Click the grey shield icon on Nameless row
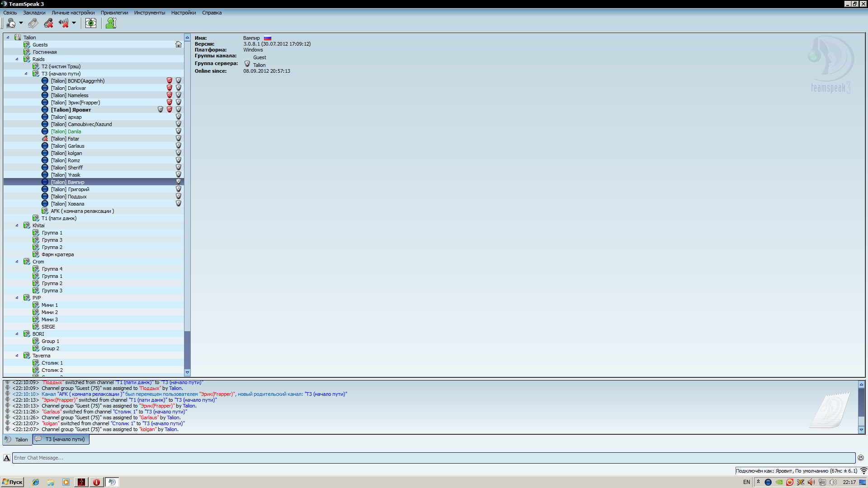Screen dimensions: 868x488 (x=179, y=95)
